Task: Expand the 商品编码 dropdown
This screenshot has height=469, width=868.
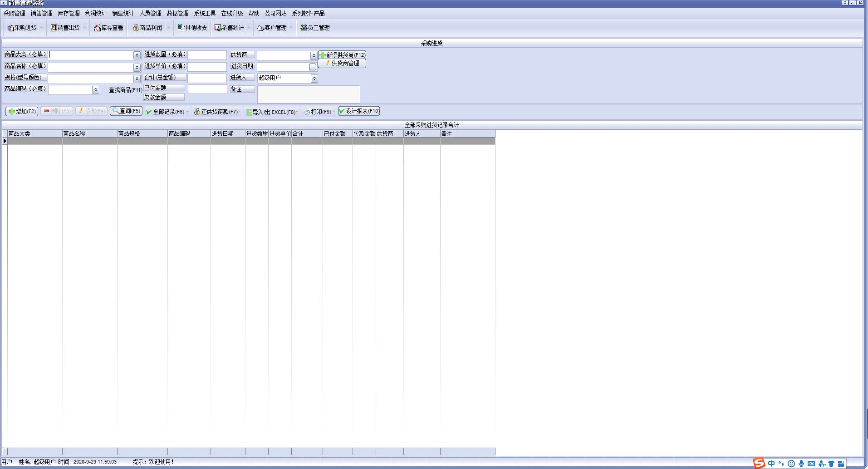Action: point(95,90)
